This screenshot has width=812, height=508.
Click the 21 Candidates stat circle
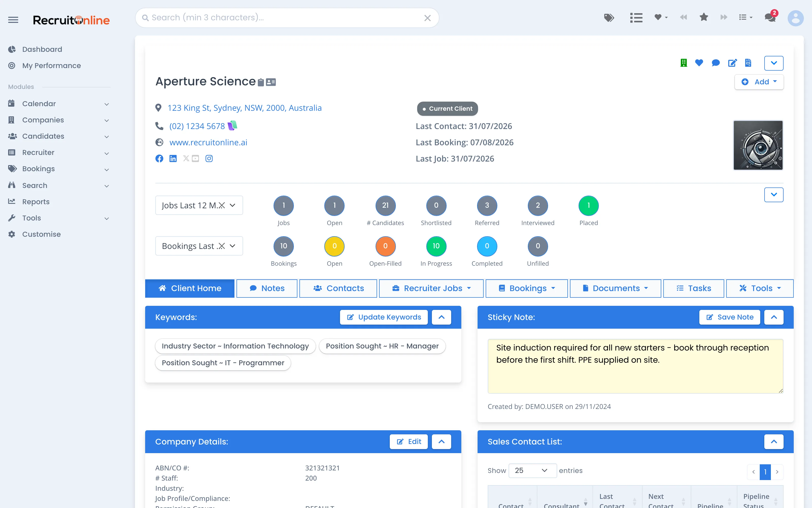[x=385, y=205]
